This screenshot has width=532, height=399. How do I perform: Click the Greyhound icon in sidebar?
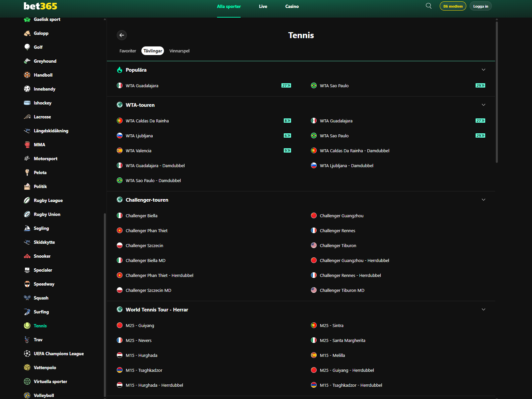point(27,61)
